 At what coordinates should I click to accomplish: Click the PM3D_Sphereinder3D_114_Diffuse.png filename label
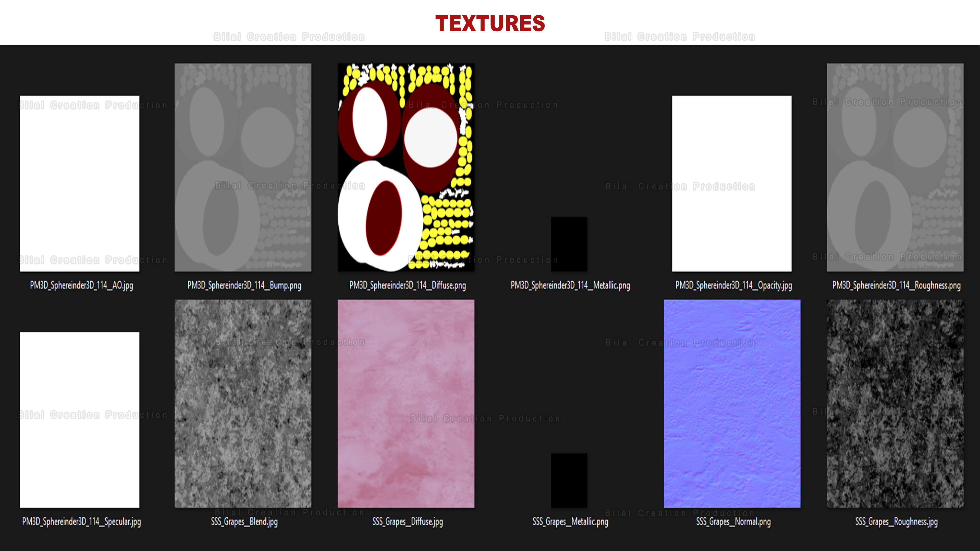[x=408, y=285]
